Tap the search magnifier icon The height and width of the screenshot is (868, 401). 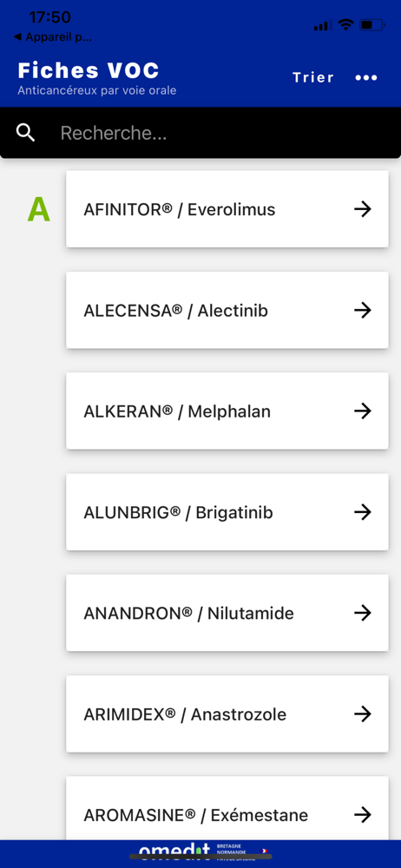tap(25, 133)
